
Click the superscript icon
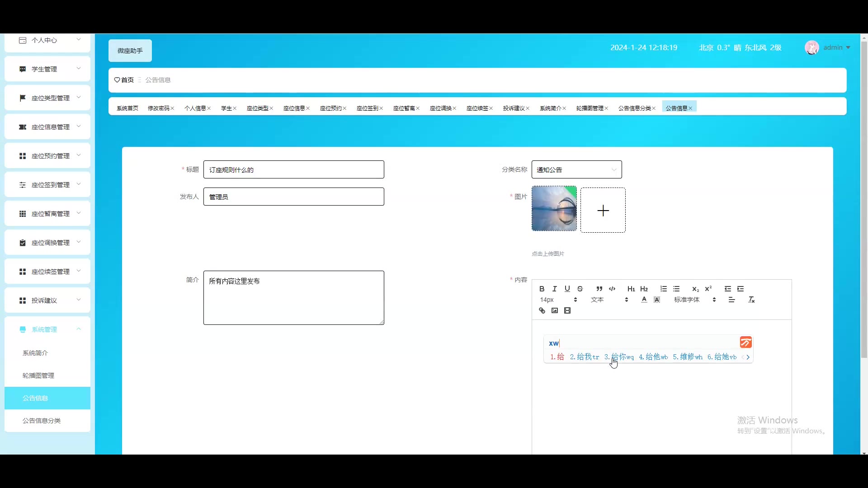pos(708,289)
